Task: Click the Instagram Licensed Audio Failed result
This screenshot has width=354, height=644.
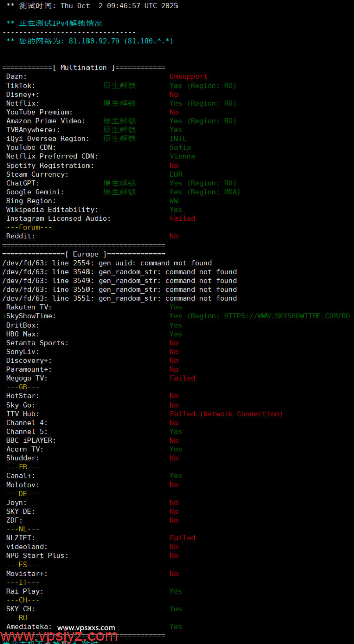Action: point(182,219)
